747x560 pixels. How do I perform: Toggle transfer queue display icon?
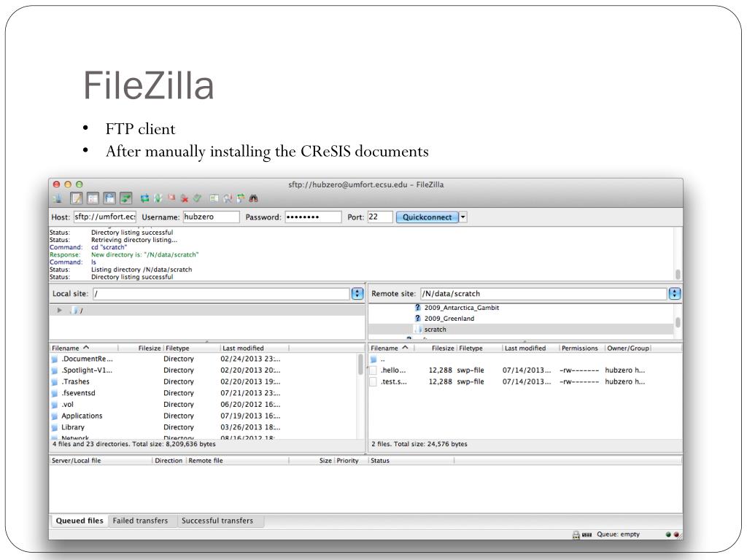[125, 198]
